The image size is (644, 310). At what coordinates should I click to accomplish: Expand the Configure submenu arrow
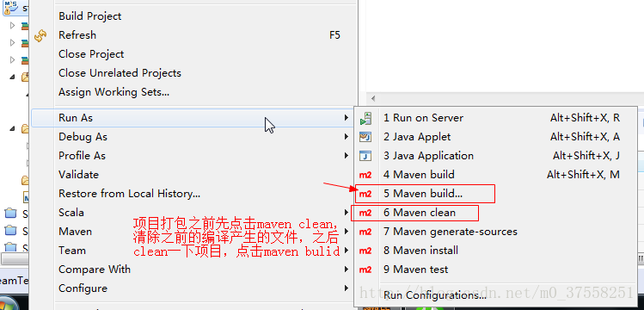coord(347,288)
